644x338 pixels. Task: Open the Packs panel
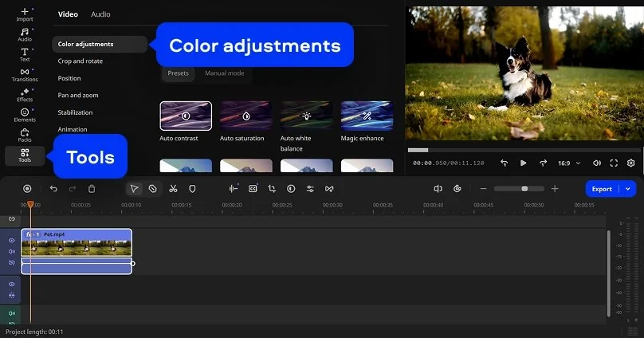click(x=25, y=135)
